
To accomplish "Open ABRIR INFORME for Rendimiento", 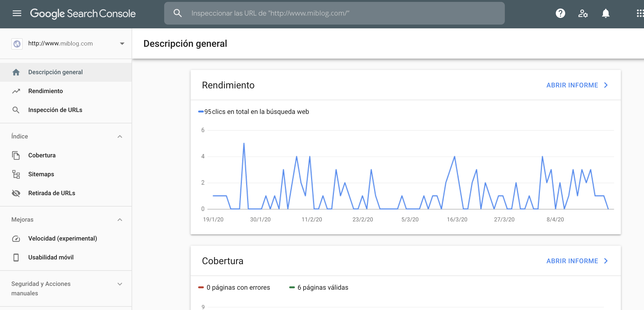I will point(572,85).
